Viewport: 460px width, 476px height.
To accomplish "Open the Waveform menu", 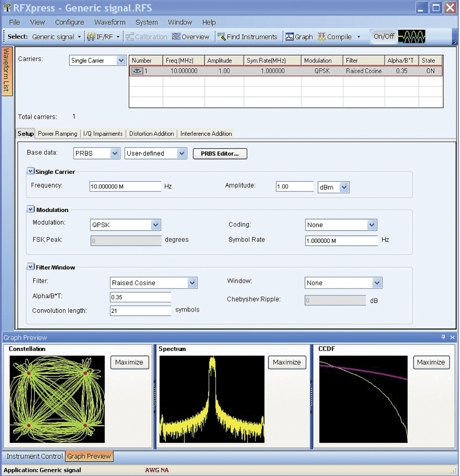I will (x=109, y=22).
